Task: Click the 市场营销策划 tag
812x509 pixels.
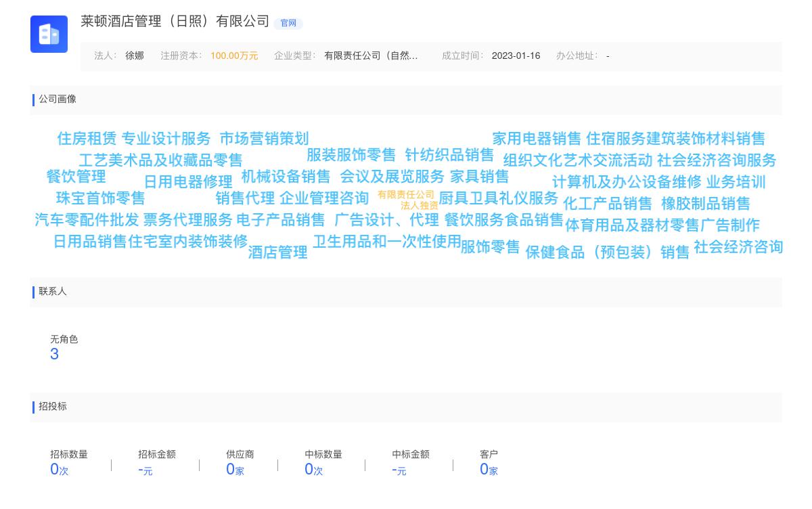Action: click(264, 139)
